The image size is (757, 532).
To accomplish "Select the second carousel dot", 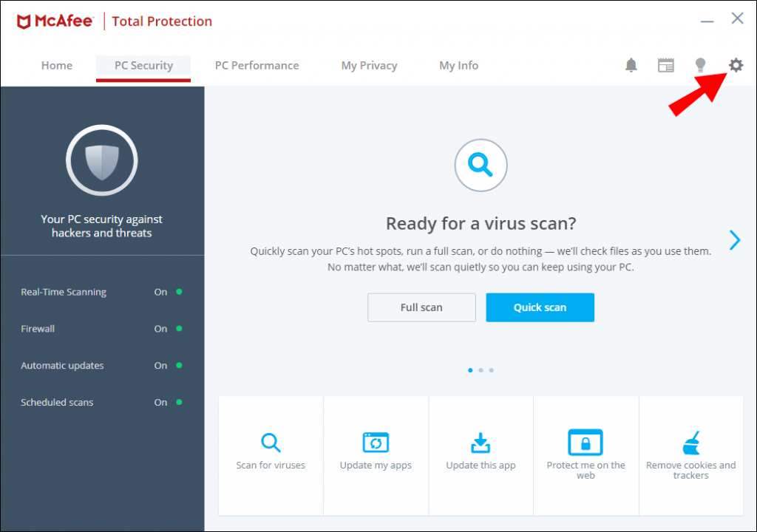I will click(481, 369).
